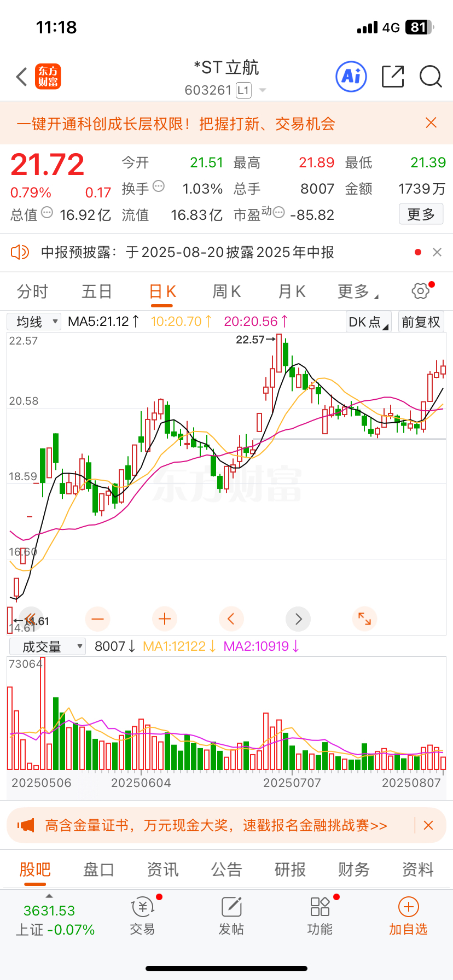Open the 均线 indicator dropdown
Image resolution: width=453 pixels, height=980 pixels.
[34, 322]
